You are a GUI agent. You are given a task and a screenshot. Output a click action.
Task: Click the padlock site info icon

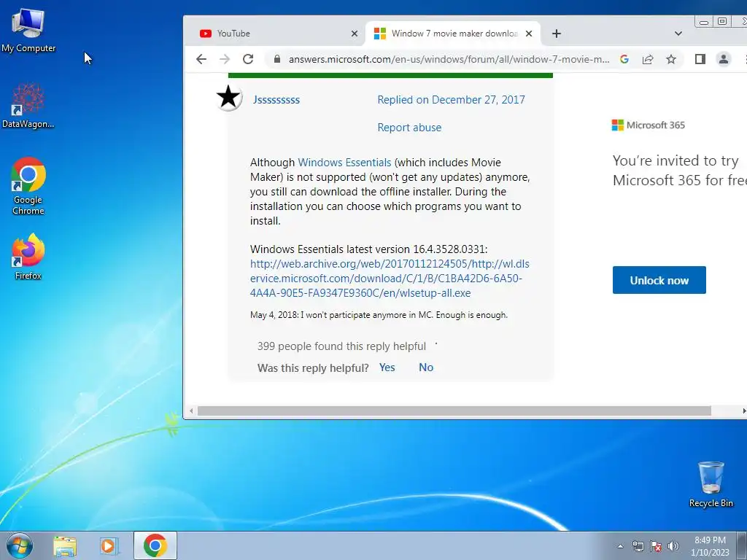point(276,59)
